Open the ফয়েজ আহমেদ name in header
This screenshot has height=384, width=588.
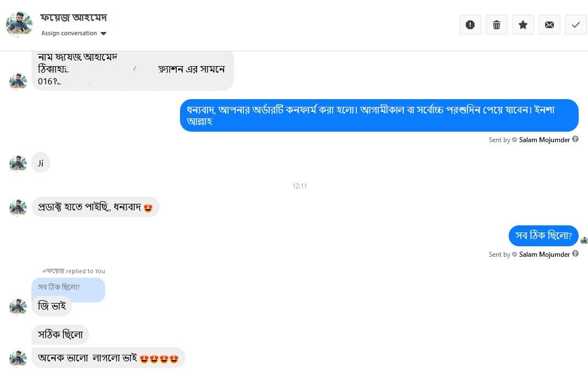[x=74, y=18]
